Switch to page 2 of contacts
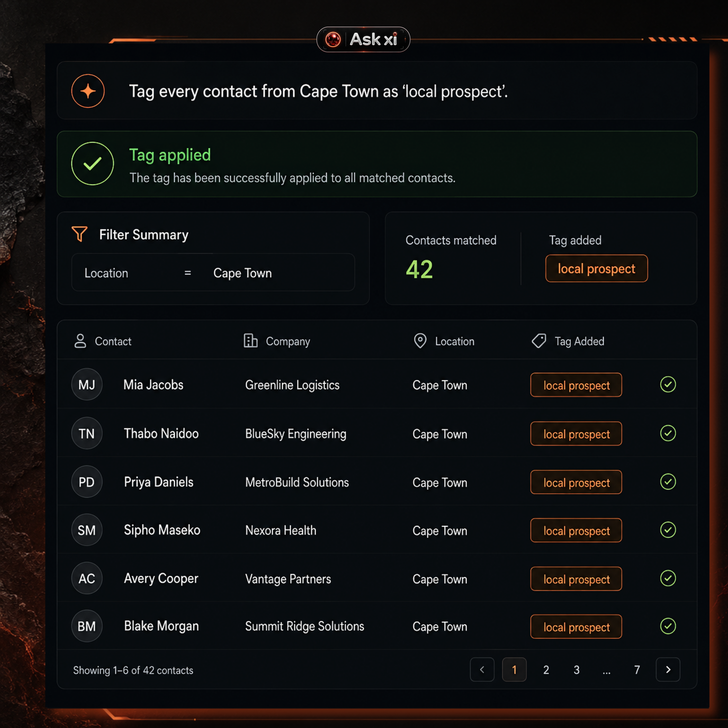This screenshot has height=728, width=728. 546,670
